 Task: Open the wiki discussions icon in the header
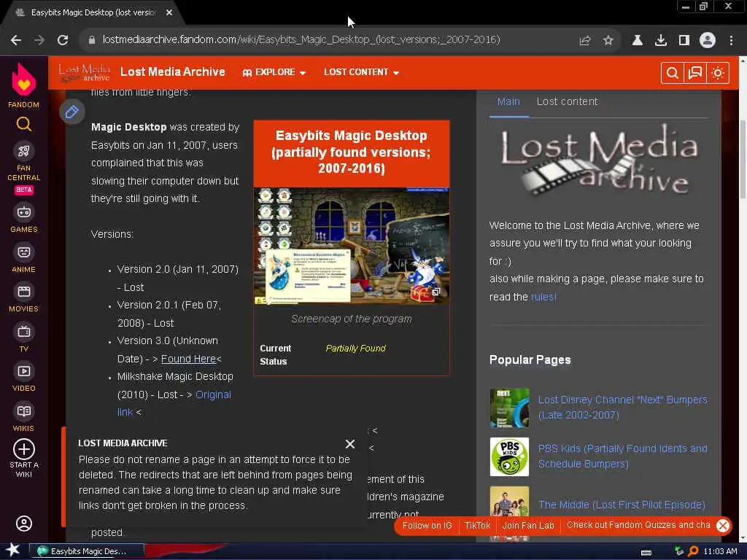click(x=695, y=73)
